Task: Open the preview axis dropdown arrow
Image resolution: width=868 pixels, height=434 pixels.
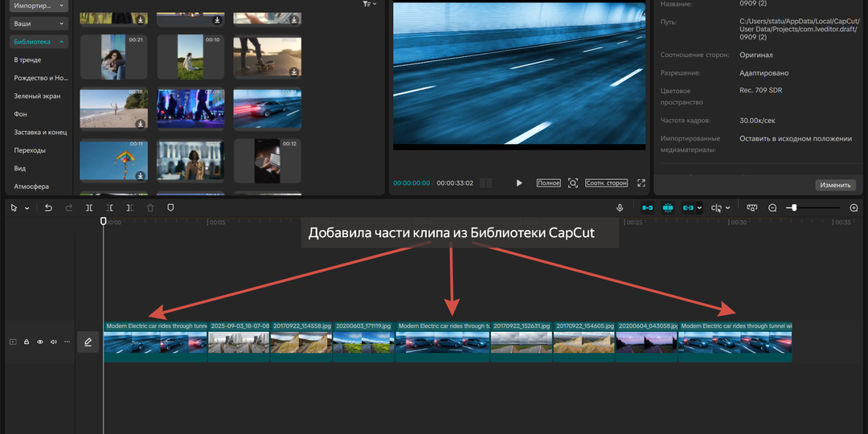Action: (x=727, y=208)
